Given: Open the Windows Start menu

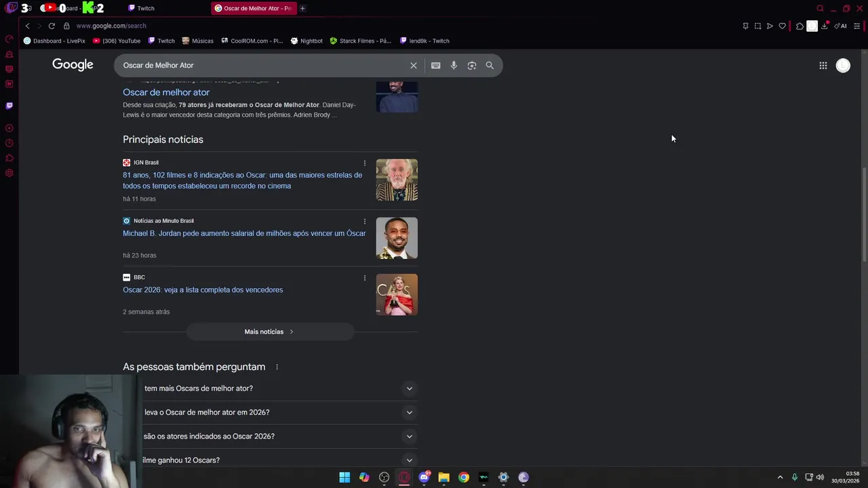Looking at the screenshot, I should point(344,477).
